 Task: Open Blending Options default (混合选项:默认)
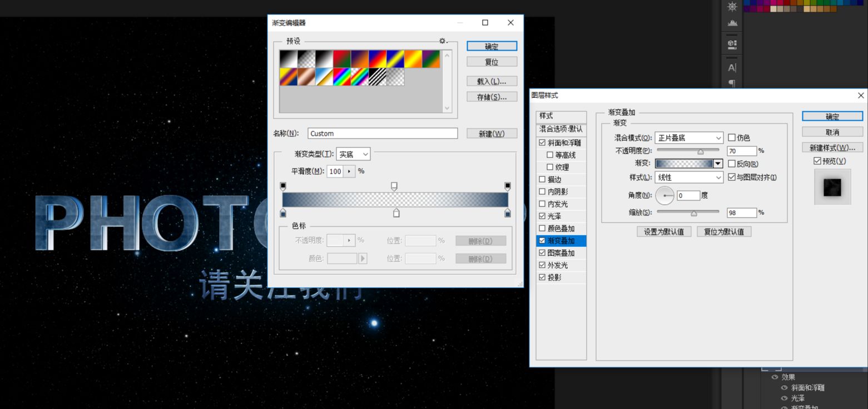pos(562,129)
